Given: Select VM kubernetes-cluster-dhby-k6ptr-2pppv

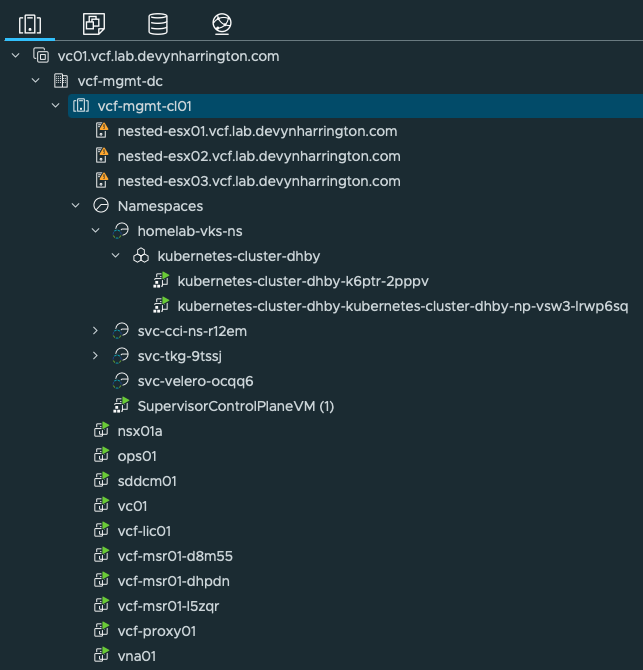Looking at the screenshot, I should click(x=303, y=281).
